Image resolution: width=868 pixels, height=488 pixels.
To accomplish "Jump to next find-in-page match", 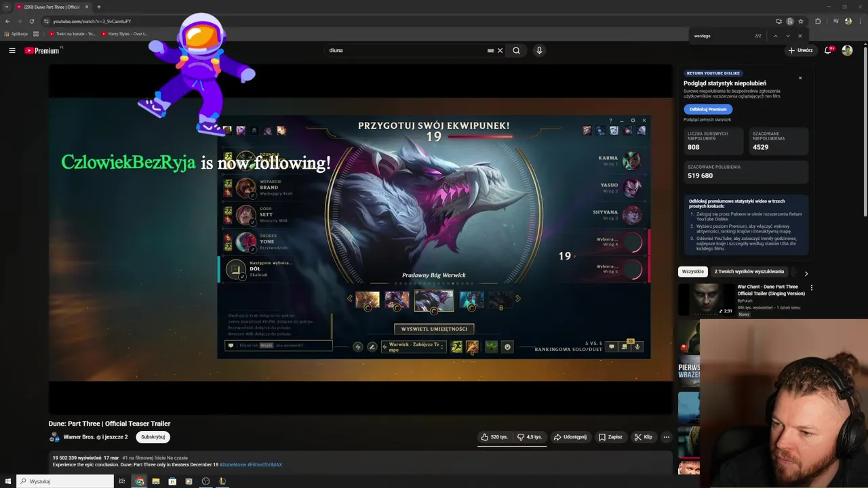I will click(787, 36).
